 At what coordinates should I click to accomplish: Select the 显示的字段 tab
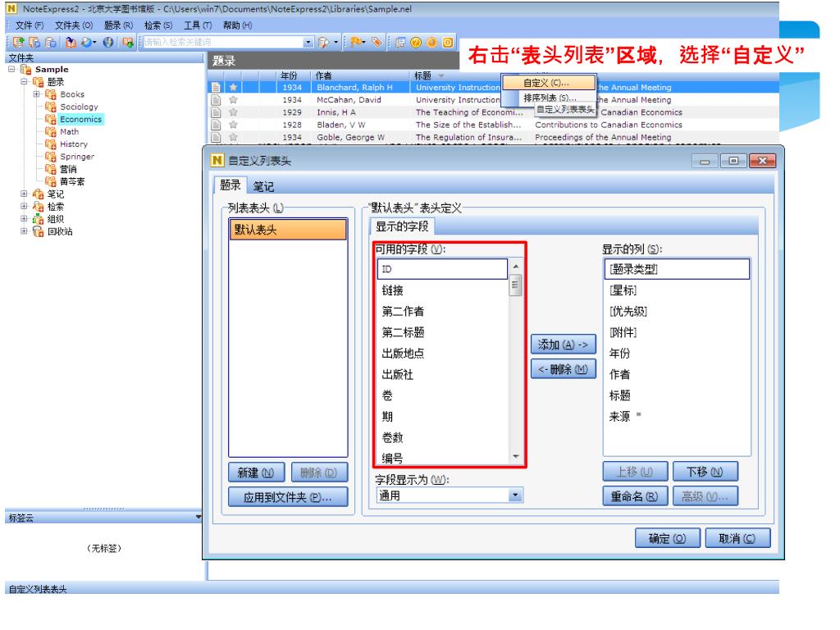click(402, 226)
